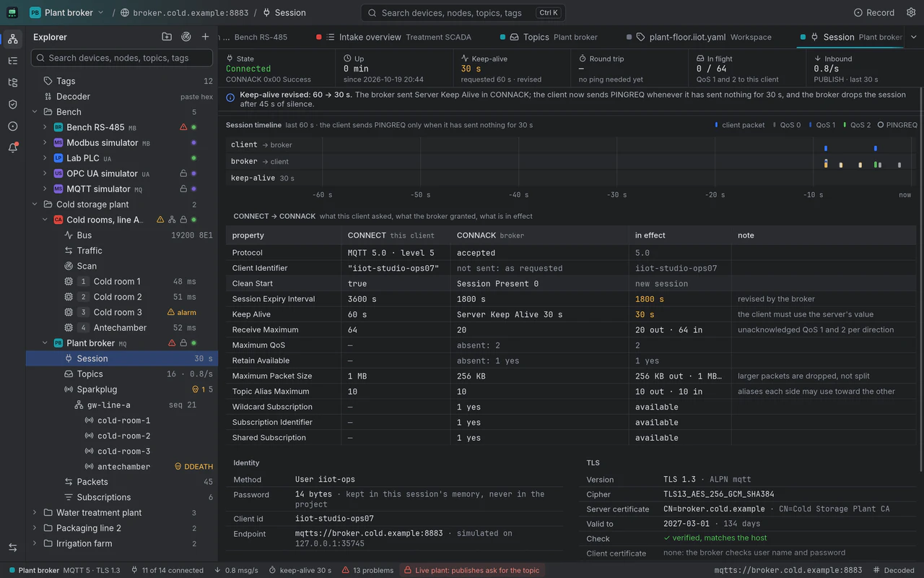Focus the Explorer search field

point(122,58)
